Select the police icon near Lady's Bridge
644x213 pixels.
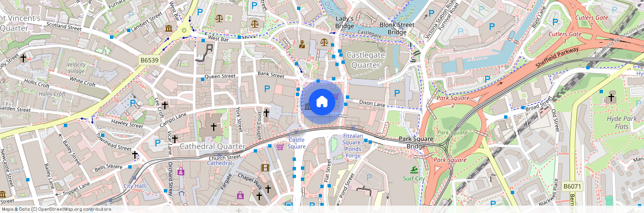tap(302, 44)
